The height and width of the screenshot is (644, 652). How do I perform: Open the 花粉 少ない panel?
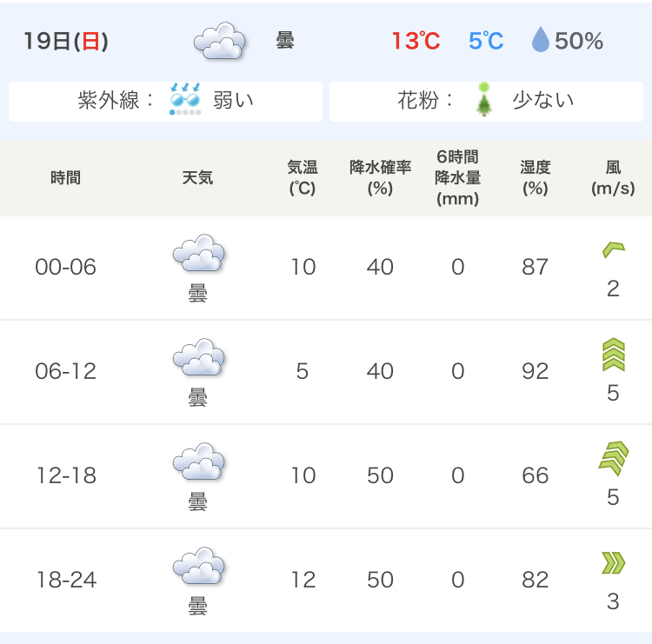486,102
